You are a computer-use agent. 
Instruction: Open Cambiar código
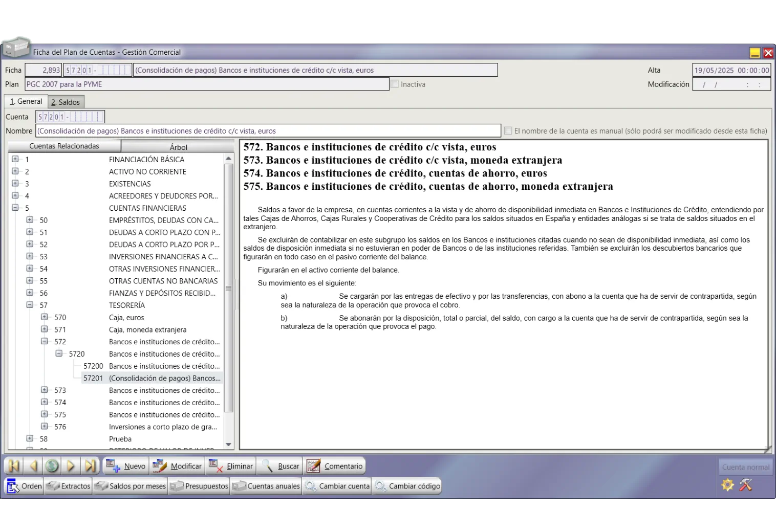[407, 486]
